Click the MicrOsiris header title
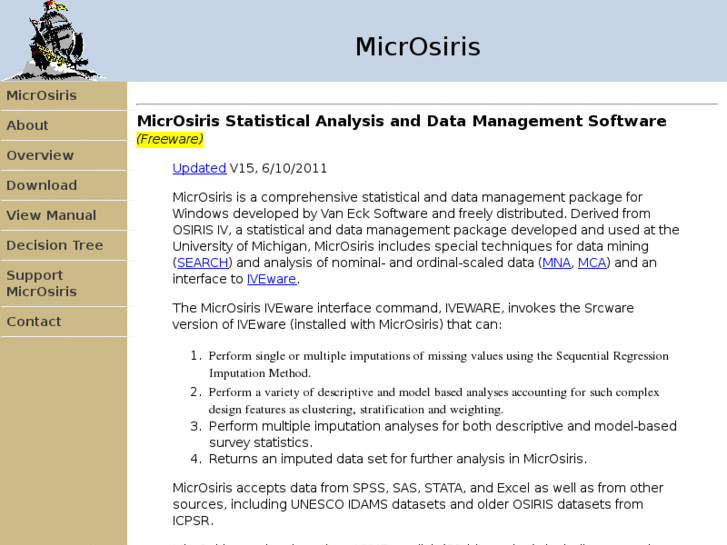Image resolution: width=727 pixels, height=545 pixels. coord(418,46)
